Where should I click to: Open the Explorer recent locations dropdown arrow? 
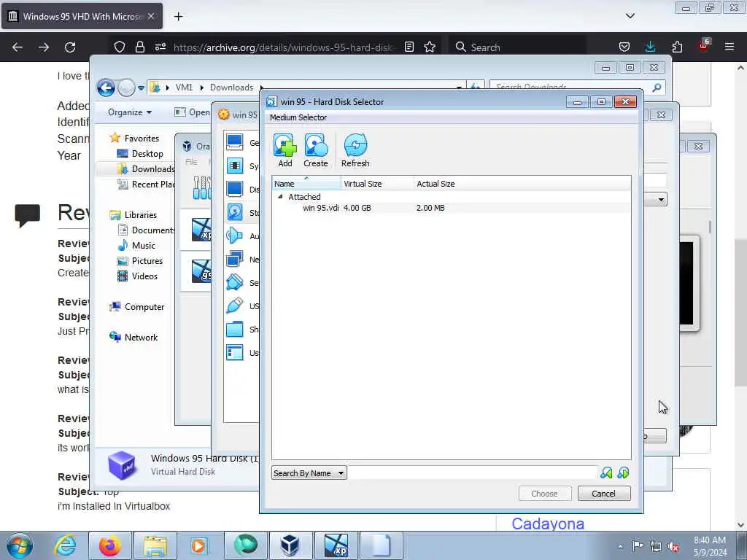(141, 88)
